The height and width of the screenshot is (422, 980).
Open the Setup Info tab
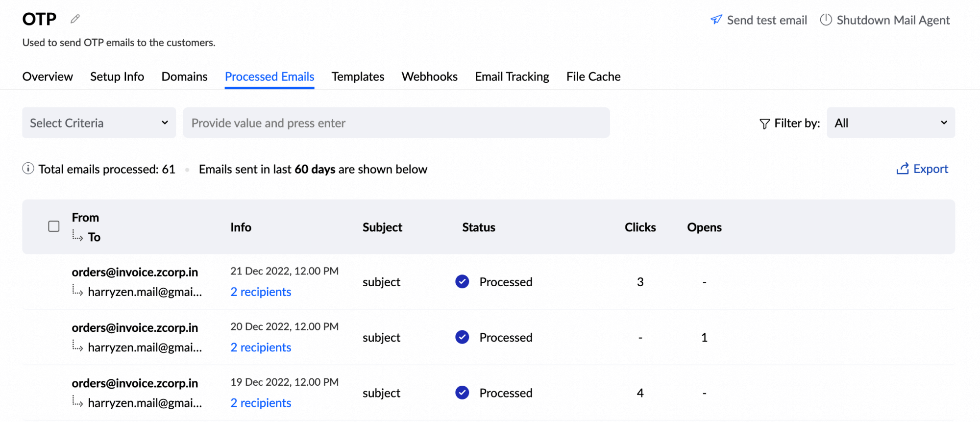pyautogui.click(x=117, y=76)
